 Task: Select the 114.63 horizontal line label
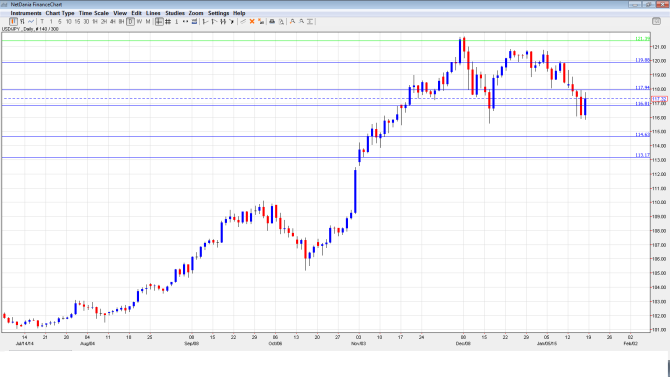tap(642, 135)
